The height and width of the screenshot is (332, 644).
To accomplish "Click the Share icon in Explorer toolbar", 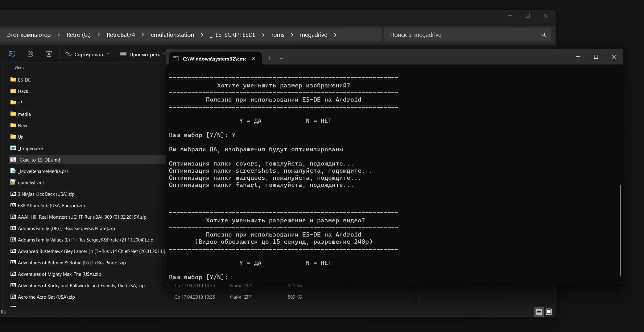I will [31, 54].
